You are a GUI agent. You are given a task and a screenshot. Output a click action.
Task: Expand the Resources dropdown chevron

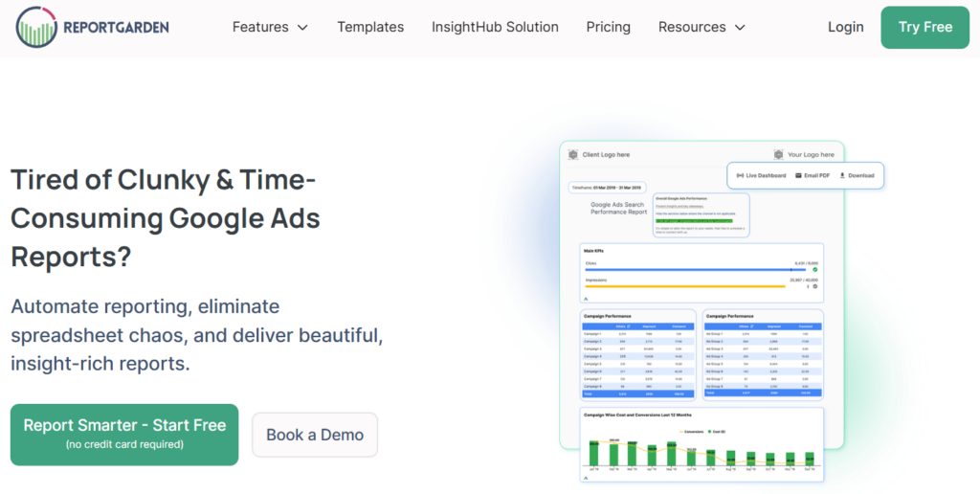[x=740, y=28]
